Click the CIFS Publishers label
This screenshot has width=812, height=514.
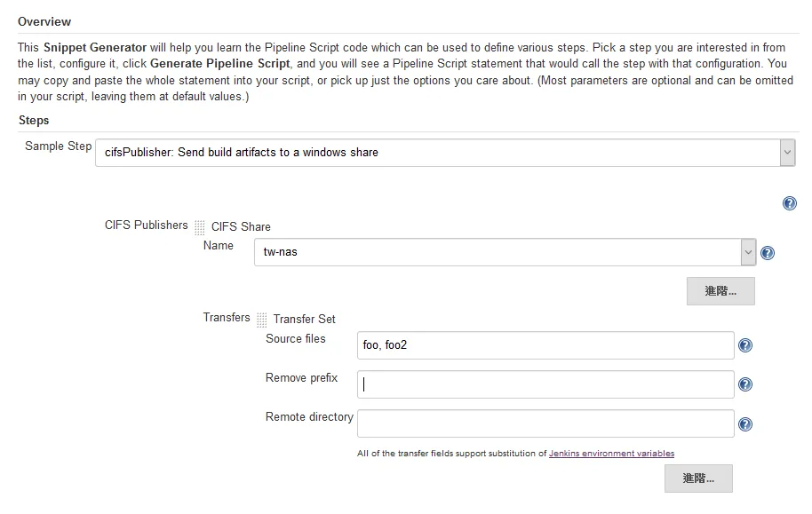point(147,225)
